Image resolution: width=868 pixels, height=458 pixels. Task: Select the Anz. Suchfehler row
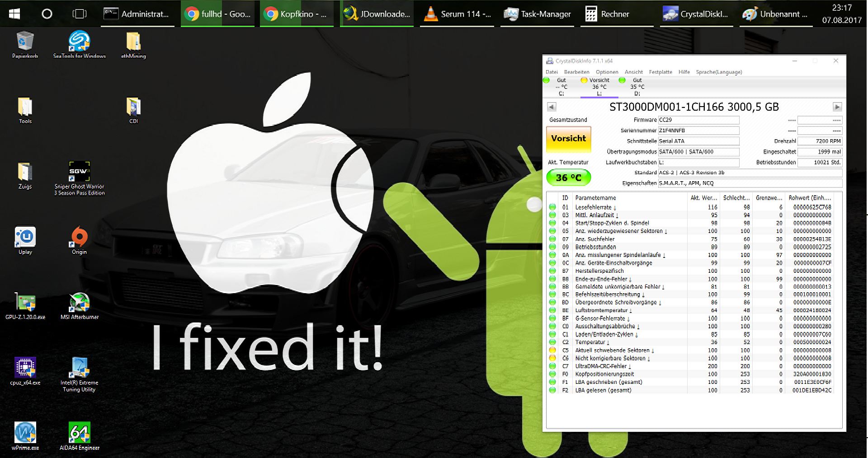tap(690, 239)
